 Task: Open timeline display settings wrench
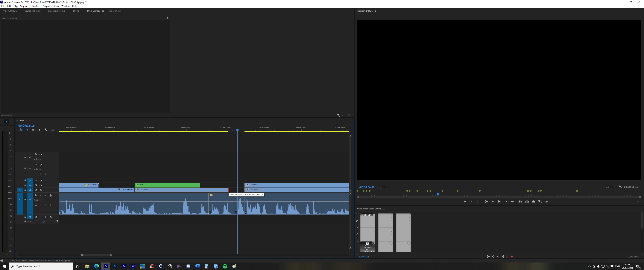click(46, 130)
